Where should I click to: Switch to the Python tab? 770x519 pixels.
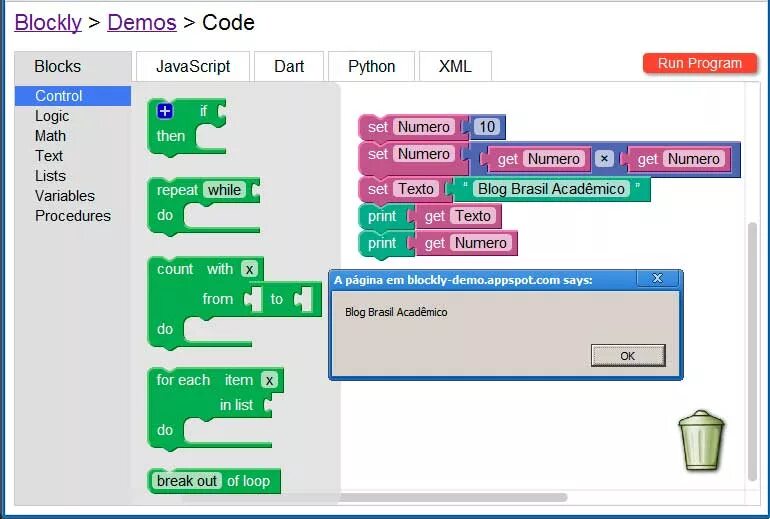click(372, 66)
